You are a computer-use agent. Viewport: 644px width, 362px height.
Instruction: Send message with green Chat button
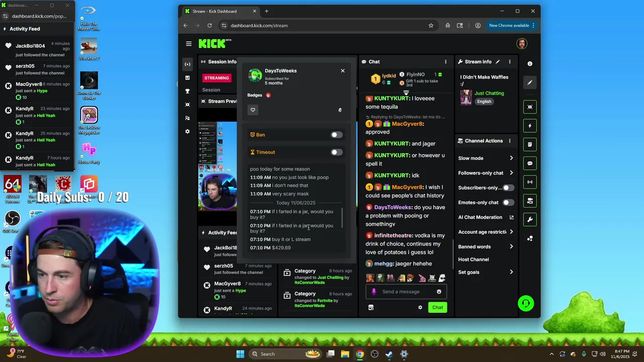pyautogui.click(x=437, y=308)
